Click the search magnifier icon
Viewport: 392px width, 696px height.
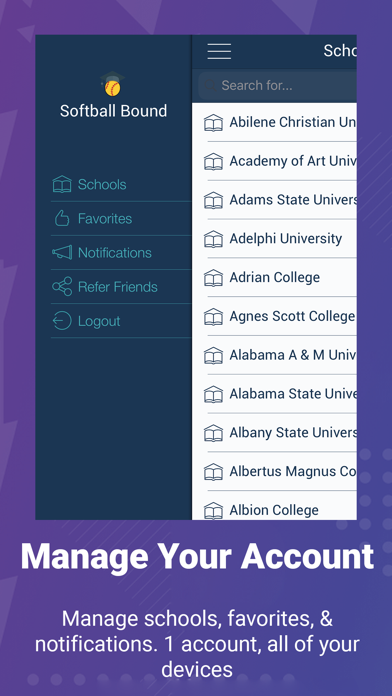click(x=210, y=85)
